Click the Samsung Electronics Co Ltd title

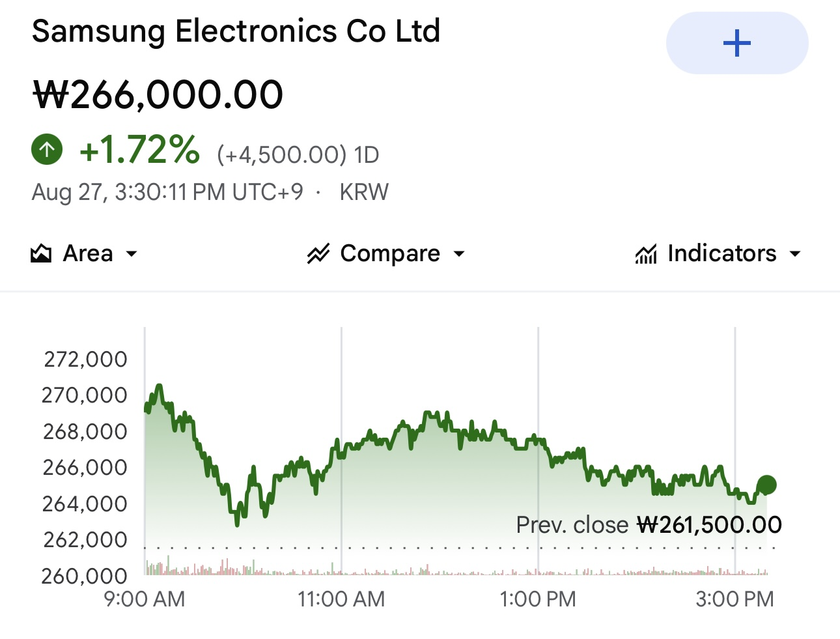pyautogui.click(x=236, y=31)
